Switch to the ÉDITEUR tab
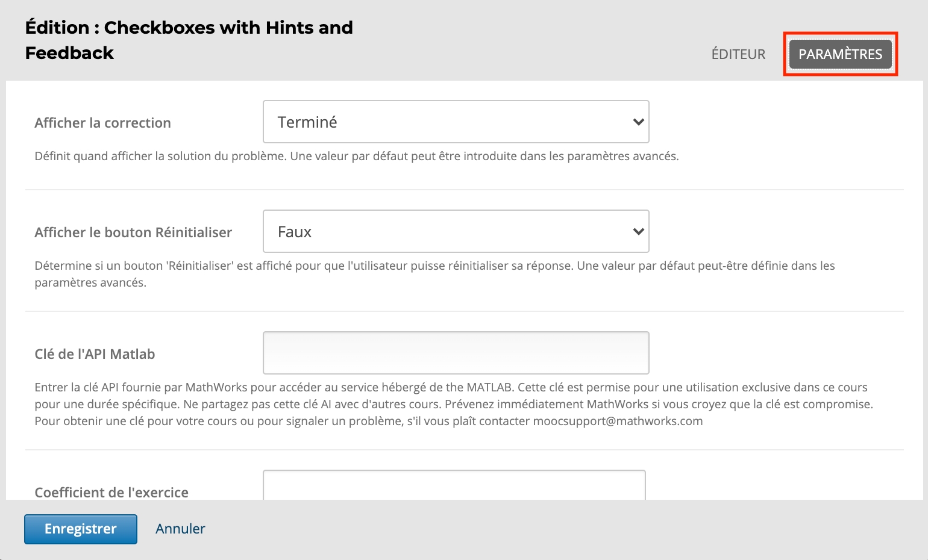928x560 pixels. (x=738, y=54)
